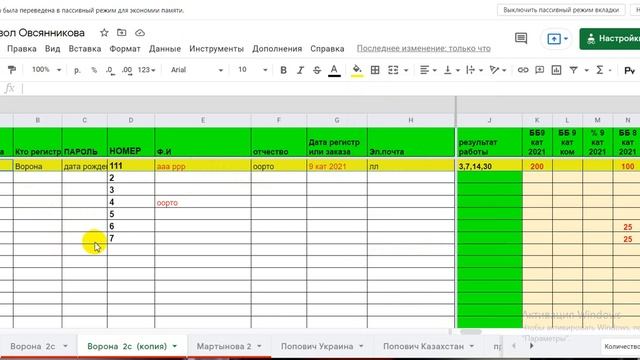This screenshot has height=360, width=640.
Task: Open the Дополнения menu
Action: tap(277, 49)
